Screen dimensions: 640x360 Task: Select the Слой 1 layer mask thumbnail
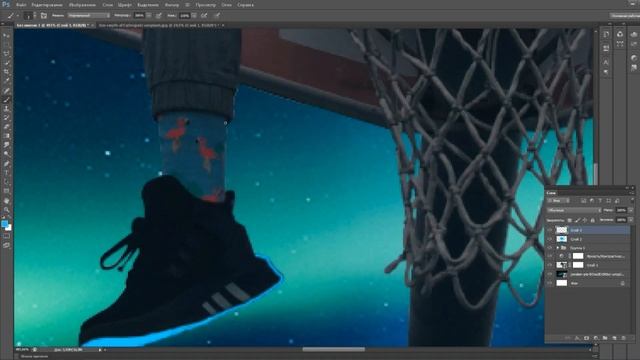tap(578, 265)
